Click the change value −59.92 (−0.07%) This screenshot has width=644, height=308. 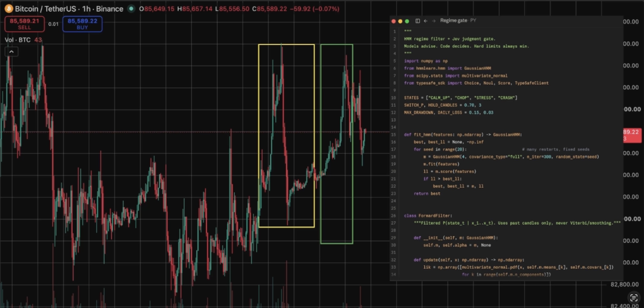coord(315,9)
